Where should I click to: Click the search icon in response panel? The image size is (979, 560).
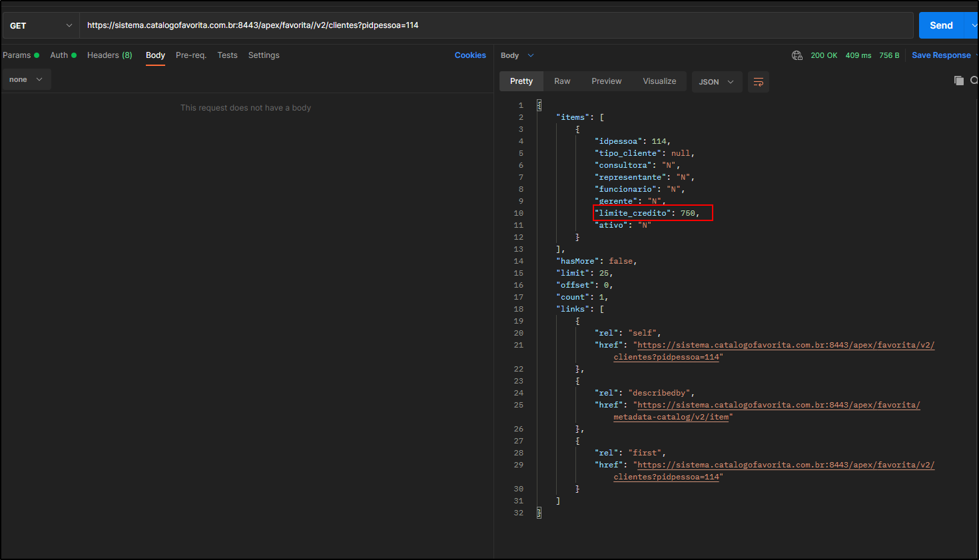point(974,81)
